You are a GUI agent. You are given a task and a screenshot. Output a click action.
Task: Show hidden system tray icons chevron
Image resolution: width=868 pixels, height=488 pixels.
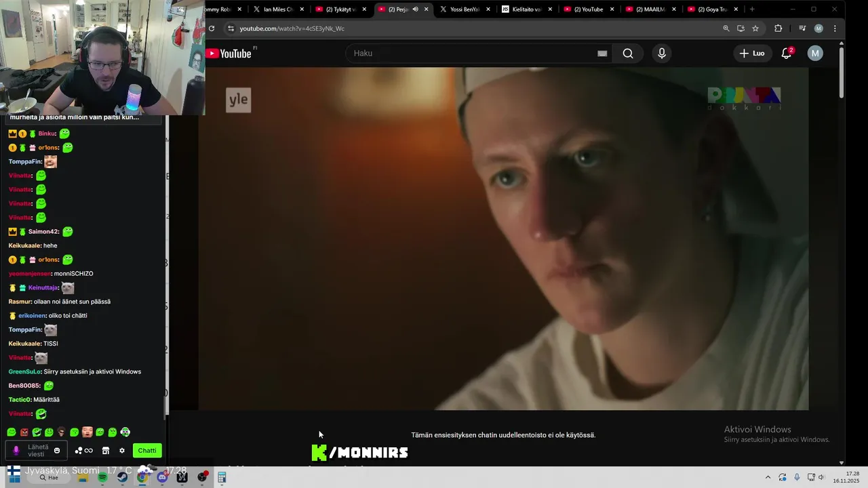point(768,477)
